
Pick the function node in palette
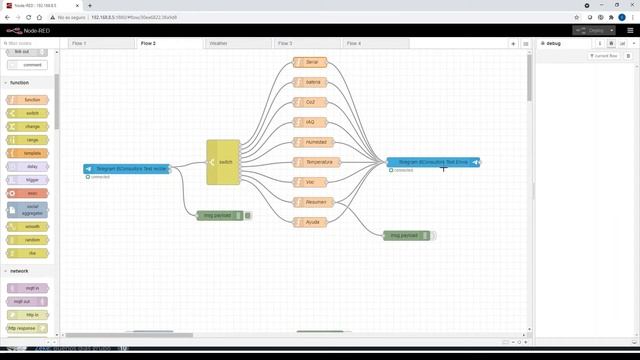coord(27,100)
